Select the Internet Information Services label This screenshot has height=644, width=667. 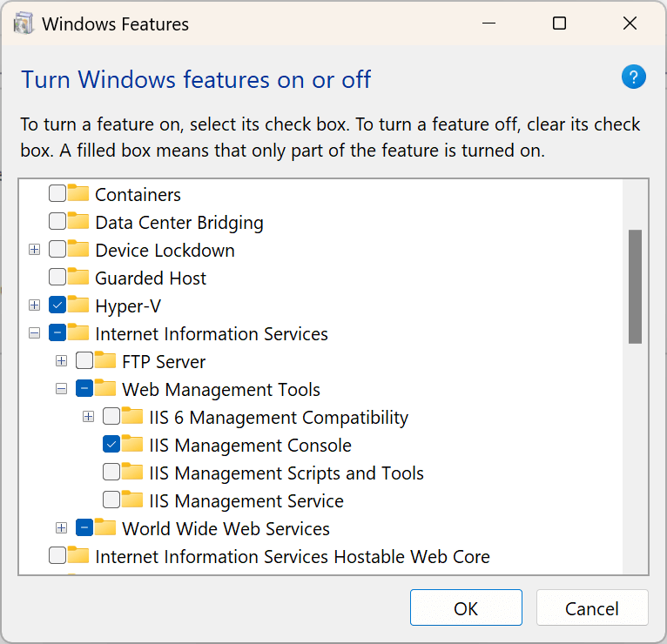[212, 334]
